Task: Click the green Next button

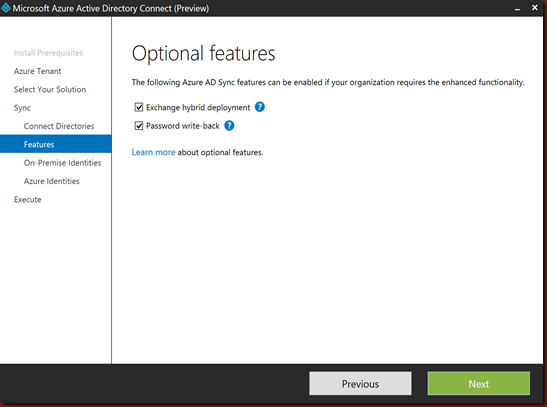Action: 479,383
